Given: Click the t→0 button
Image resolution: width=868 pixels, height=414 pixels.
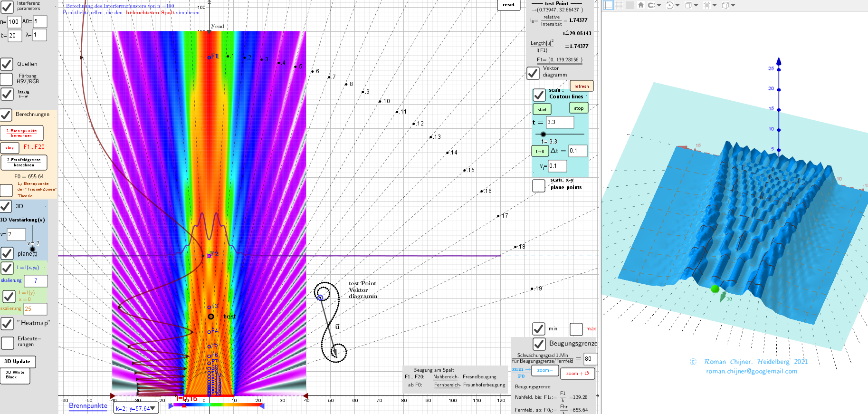Looking at the screenshot, I should point(540,151).
